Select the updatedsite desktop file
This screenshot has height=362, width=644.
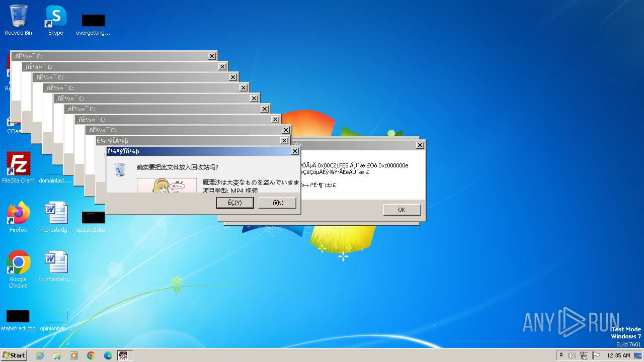(93, 222)
